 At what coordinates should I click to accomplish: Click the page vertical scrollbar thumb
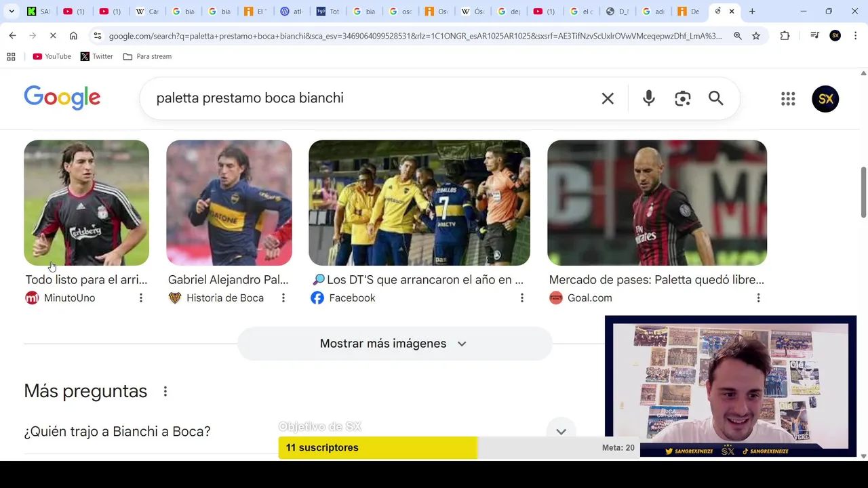pos(863,192)
